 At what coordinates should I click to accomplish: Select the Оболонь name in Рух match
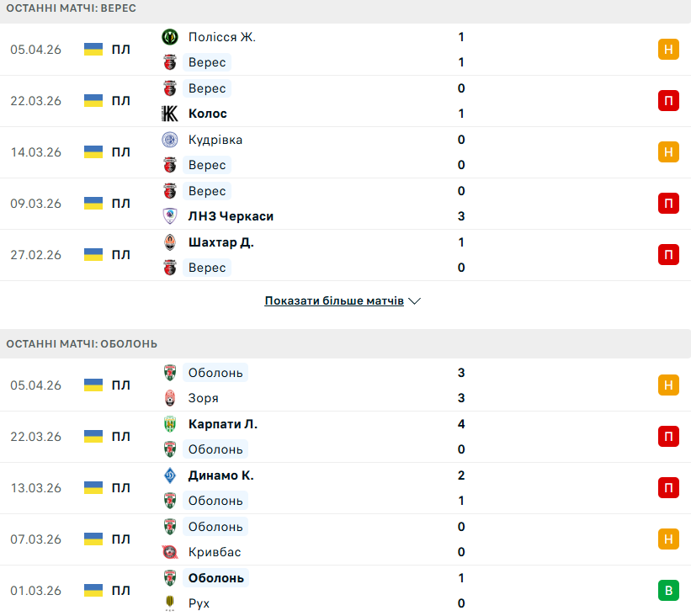(216, 578)
